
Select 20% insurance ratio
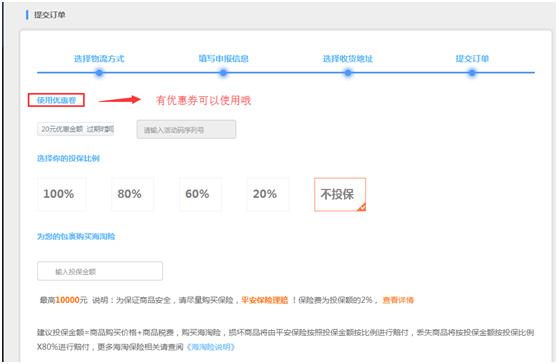click(x=268, y=194)
